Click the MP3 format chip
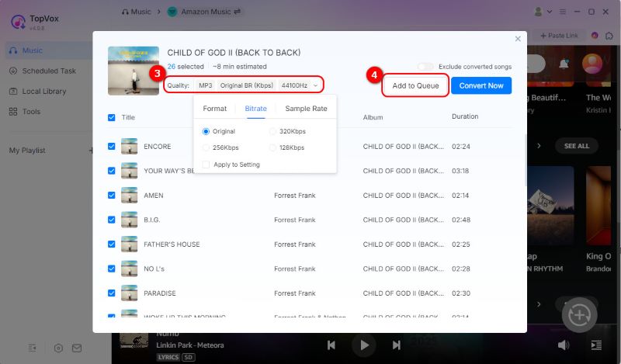 [x=206, y=85]
